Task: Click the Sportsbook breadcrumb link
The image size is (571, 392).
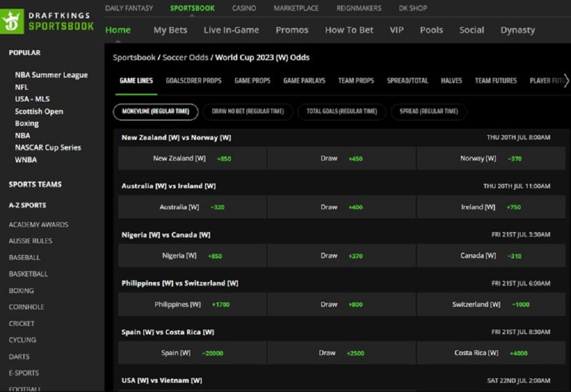Action: pos(134,58)
